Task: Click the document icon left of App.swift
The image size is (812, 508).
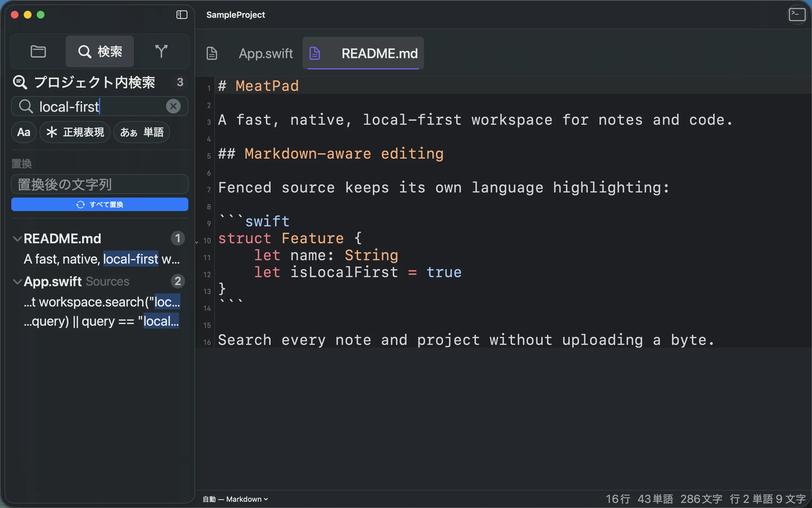Action: (x=212, y=53)
